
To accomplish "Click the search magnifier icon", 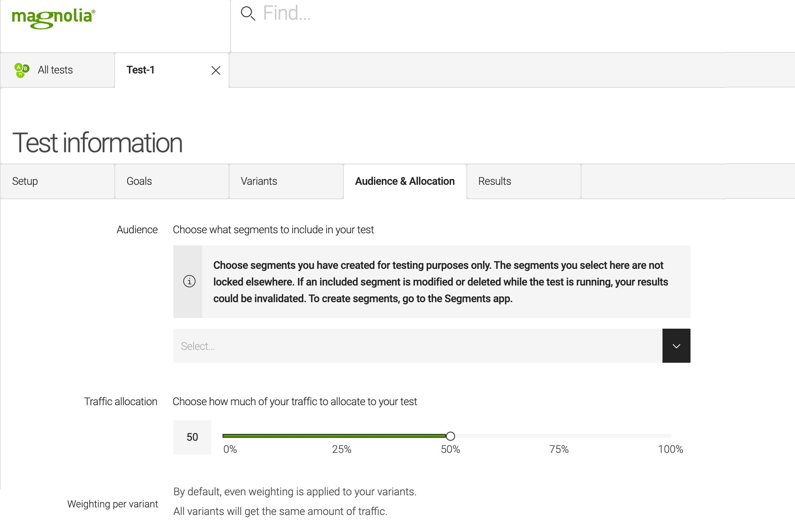I will pos(248,14).
